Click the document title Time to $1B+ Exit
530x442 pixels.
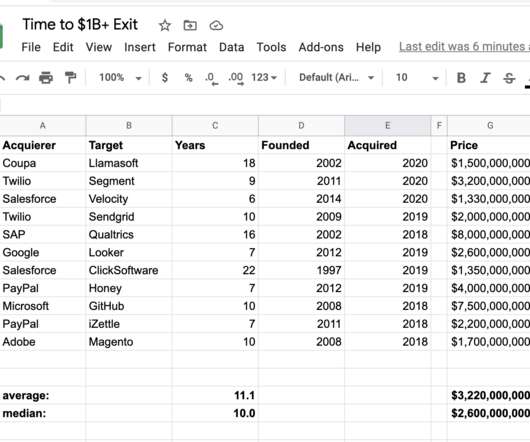(x=80, y=25)
